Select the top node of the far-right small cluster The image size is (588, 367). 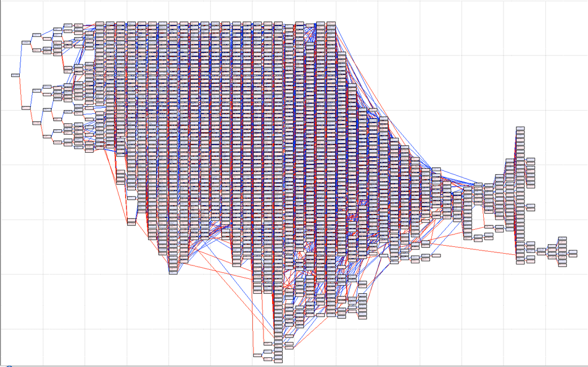coord(562,238)
